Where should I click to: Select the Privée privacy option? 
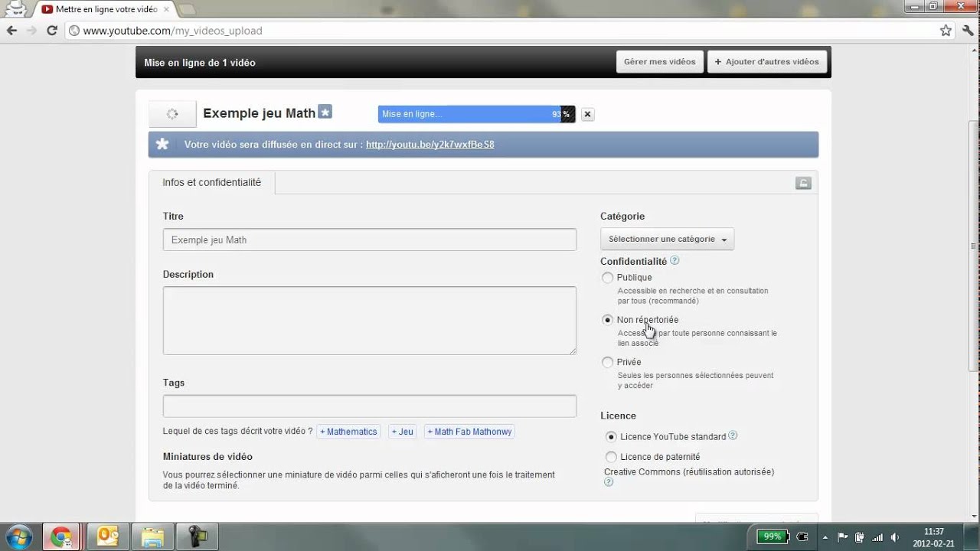pos(608,362)
